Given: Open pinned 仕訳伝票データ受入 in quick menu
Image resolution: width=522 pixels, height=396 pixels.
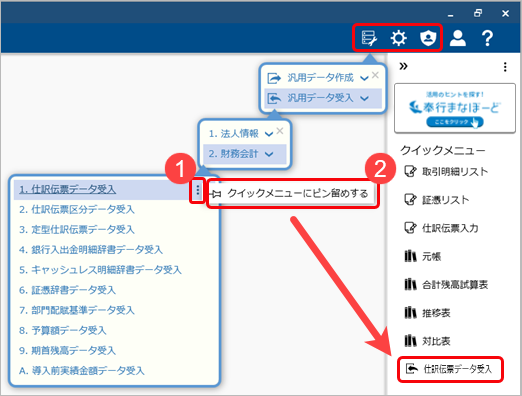Looking at the screenshot, I should click(450, 369).
